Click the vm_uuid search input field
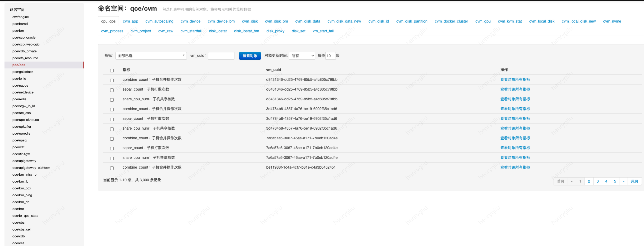This screenshot has height=246, width=644. click(x=221, y=56)
